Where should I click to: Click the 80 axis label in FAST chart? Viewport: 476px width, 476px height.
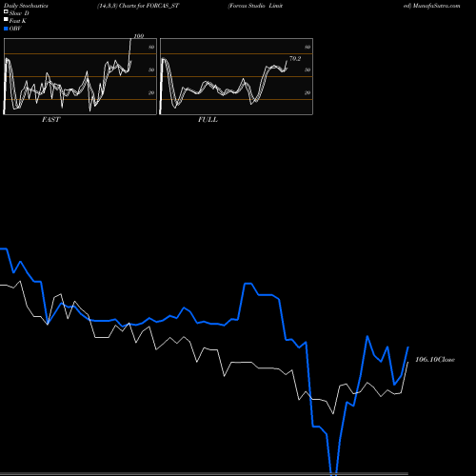click(151, 48)
